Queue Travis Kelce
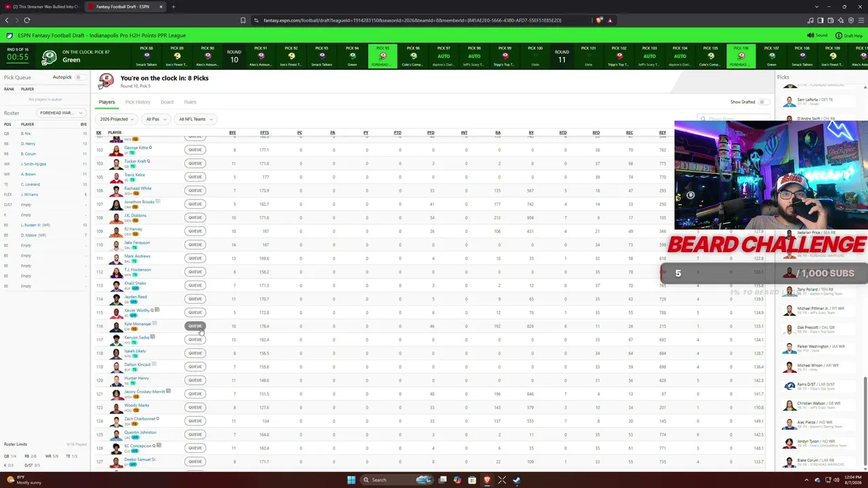Image resolution: width=868 pixels, height=488 pixels. [195, 177]
